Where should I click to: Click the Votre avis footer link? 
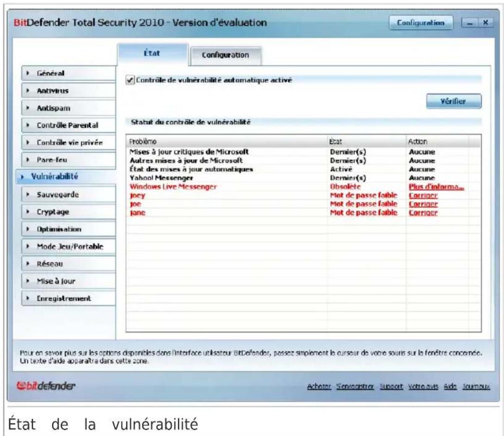[x=423, y=386]
